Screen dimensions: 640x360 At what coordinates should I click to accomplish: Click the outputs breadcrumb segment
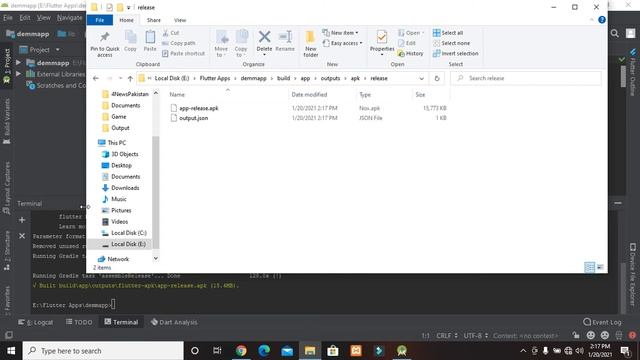330,78
